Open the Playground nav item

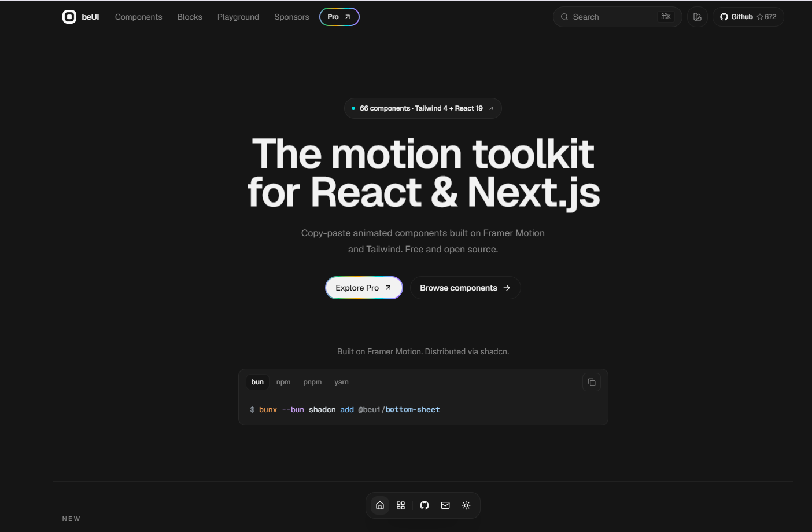click(x=238, y=17)
